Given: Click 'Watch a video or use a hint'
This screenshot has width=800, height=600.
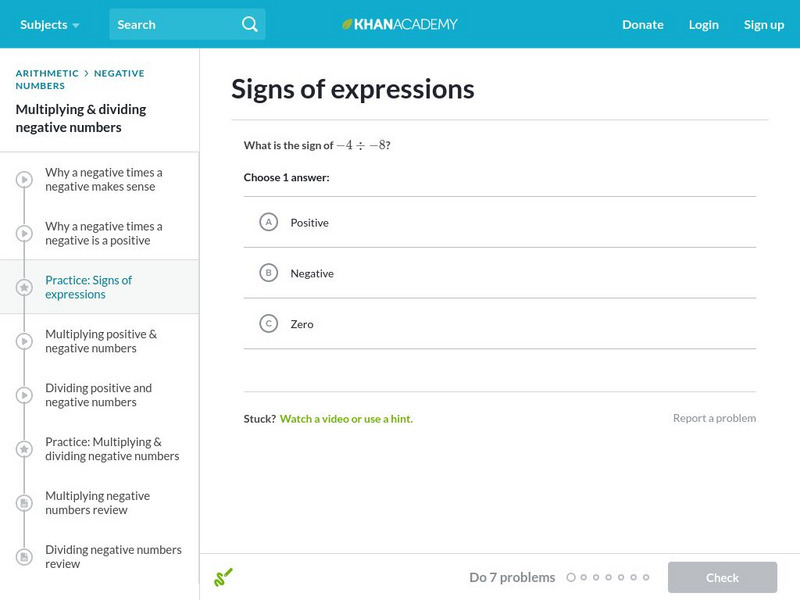Looking at the screenshot, I should [x=346, y=419].
